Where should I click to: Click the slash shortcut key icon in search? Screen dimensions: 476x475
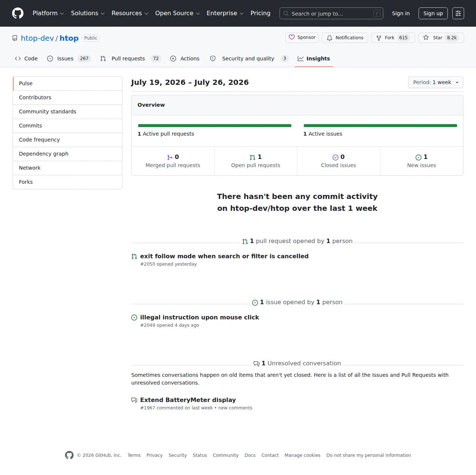pyautogui.click(x=377, y=13)
